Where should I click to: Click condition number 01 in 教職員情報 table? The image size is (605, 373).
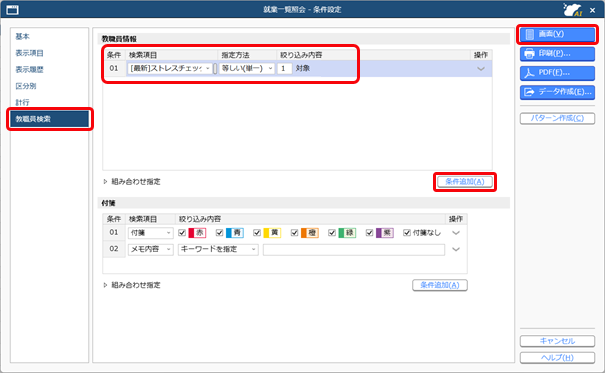coord(114,68)
